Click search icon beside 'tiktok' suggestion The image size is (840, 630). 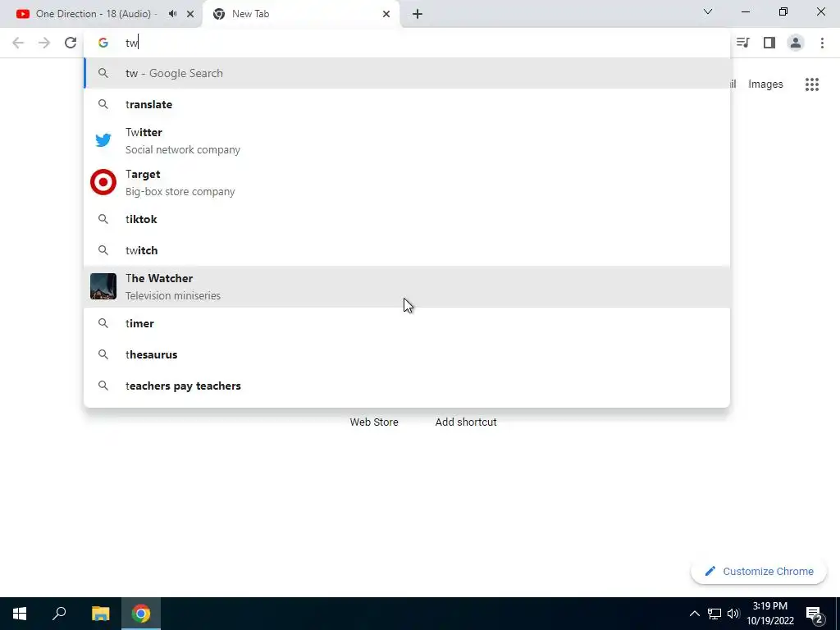[x=103, y=219]
